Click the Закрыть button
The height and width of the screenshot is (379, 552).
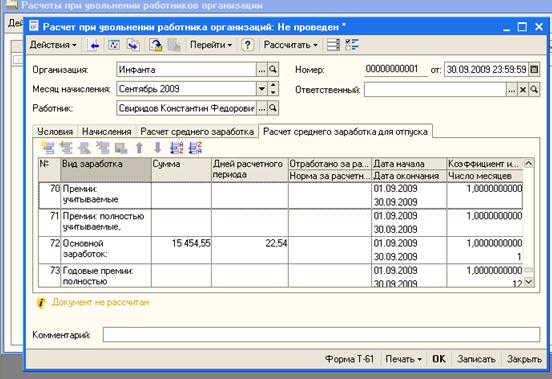click(x=524, y=359)
